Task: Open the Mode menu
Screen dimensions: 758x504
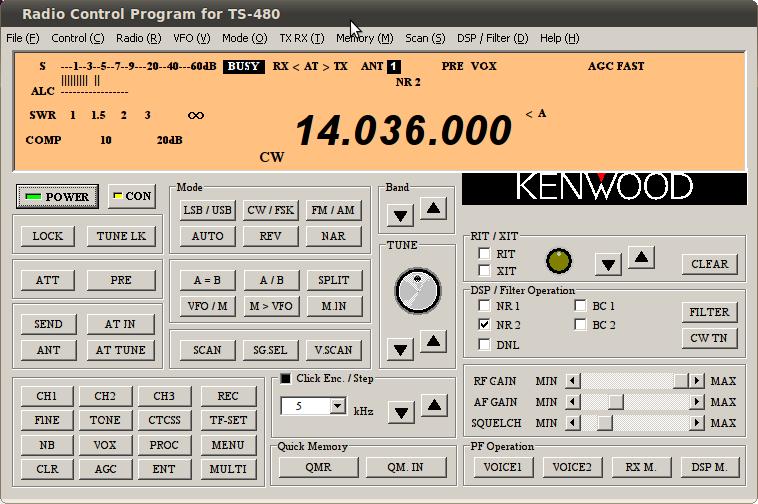Action: click(245, 38)
